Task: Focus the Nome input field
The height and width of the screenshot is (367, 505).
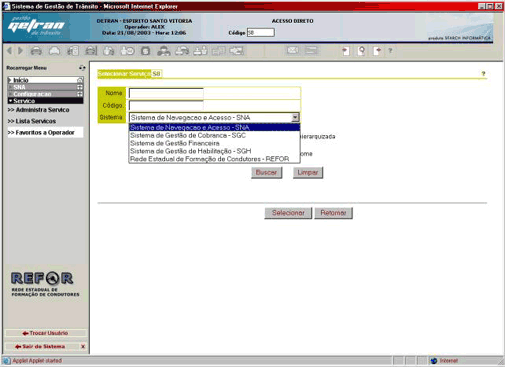Action: tap(166, 93)
